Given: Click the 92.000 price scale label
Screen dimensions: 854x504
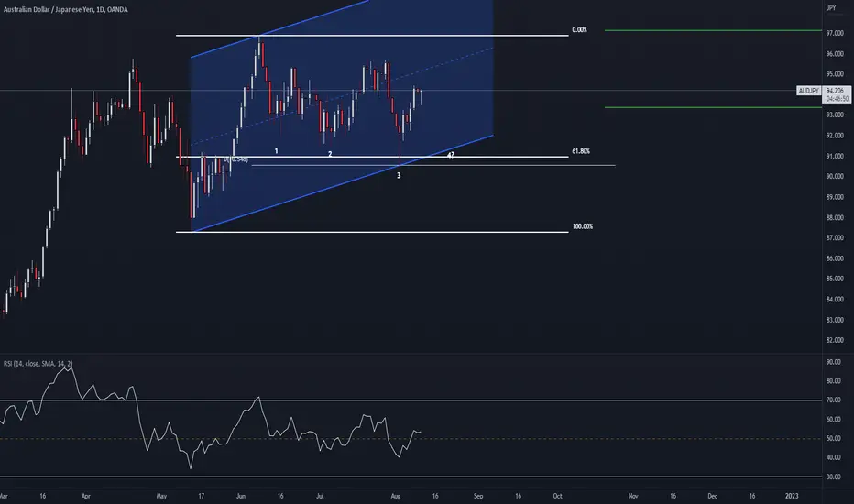Looking at the screenshot, I should click(x=835, y=136).
